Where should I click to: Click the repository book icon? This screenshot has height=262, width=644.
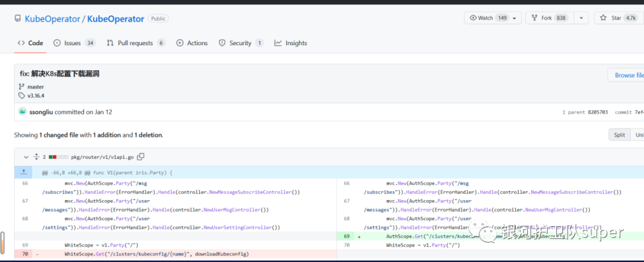(17, 18)
